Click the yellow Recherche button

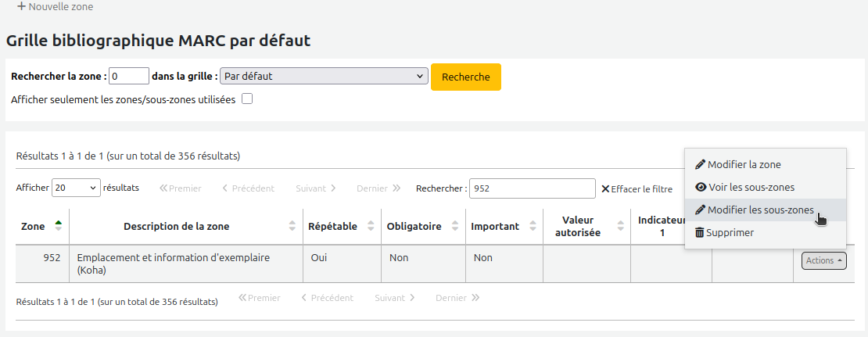point(465,77)
